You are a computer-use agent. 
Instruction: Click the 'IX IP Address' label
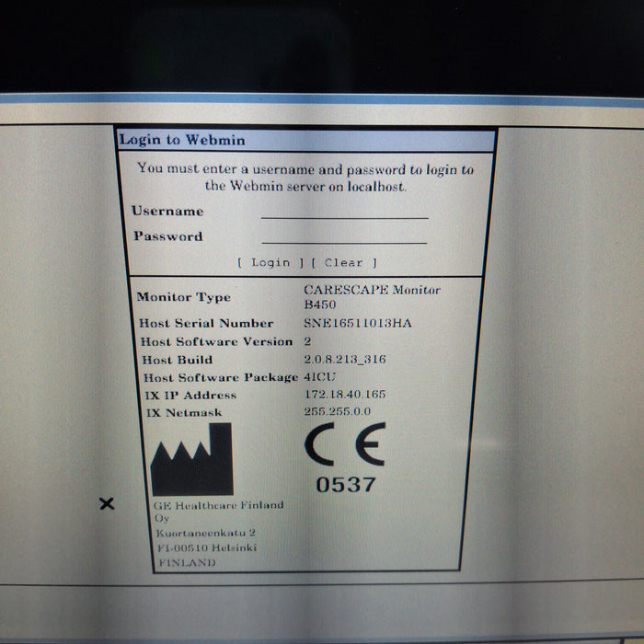[190, 395]
